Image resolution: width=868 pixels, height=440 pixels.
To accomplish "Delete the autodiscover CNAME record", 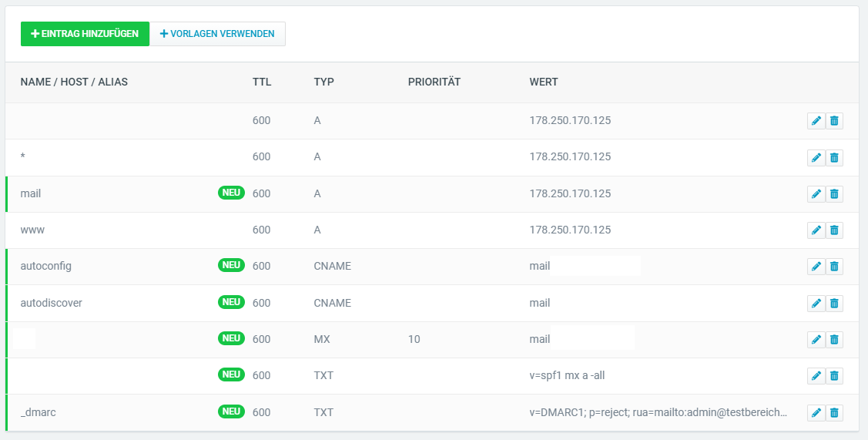I will tap(834, 304).
